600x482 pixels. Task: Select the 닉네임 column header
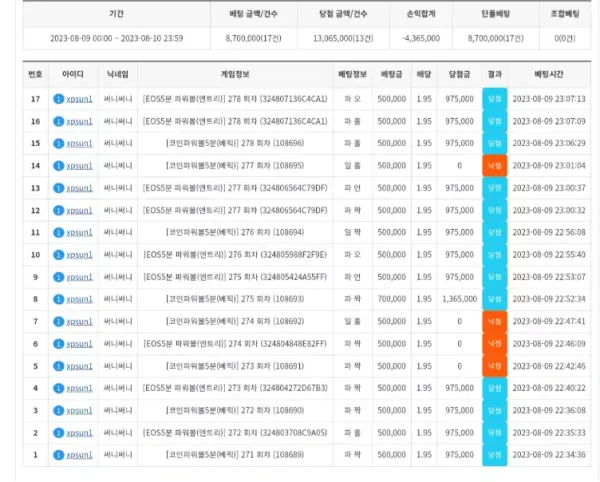pyautogui.click(x=118, y=74)
